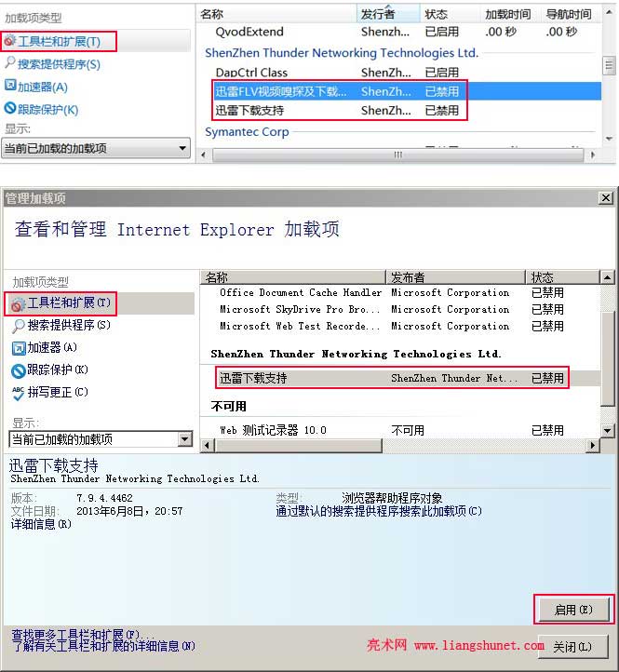Sort by 发布者 column header
619x672 pixels.
[x=456, y=277]
